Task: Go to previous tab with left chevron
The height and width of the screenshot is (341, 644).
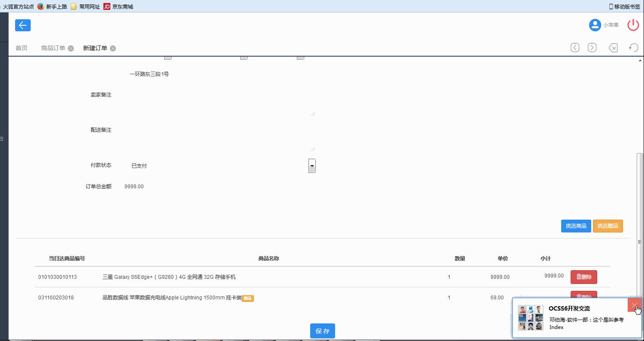Action: coord(575,48)
